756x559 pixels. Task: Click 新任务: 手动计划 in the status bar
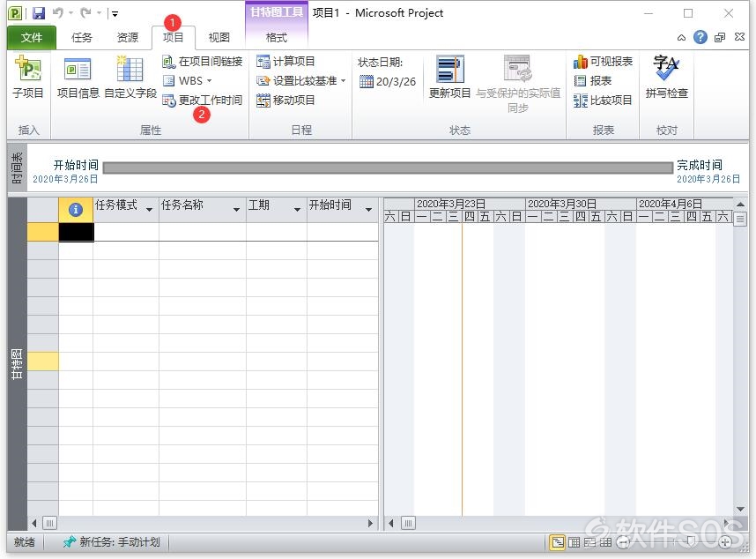coord(111,542)
